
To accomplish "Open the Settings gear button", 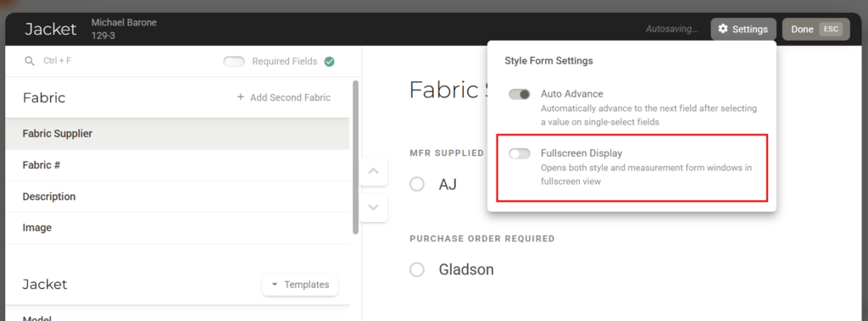I will (743, 30).
